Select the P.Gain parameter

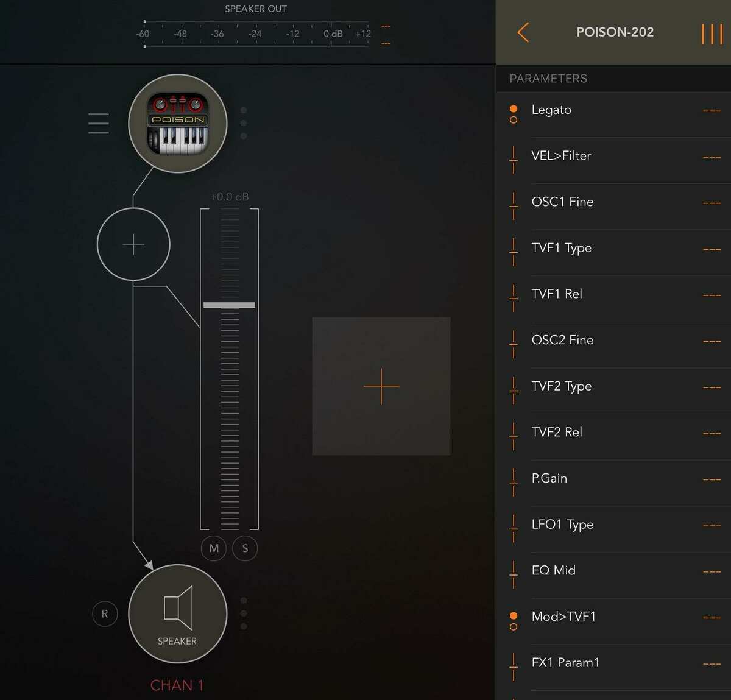coord(613,483)
